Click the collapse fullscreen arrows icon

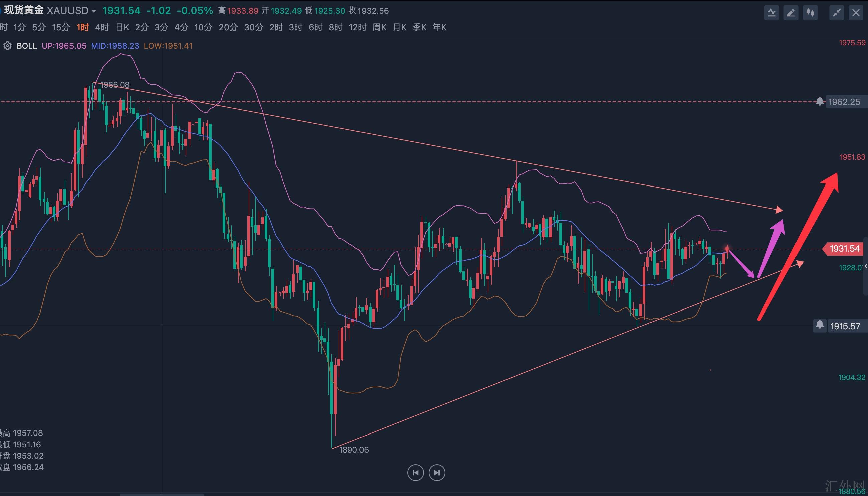point(836,13)
